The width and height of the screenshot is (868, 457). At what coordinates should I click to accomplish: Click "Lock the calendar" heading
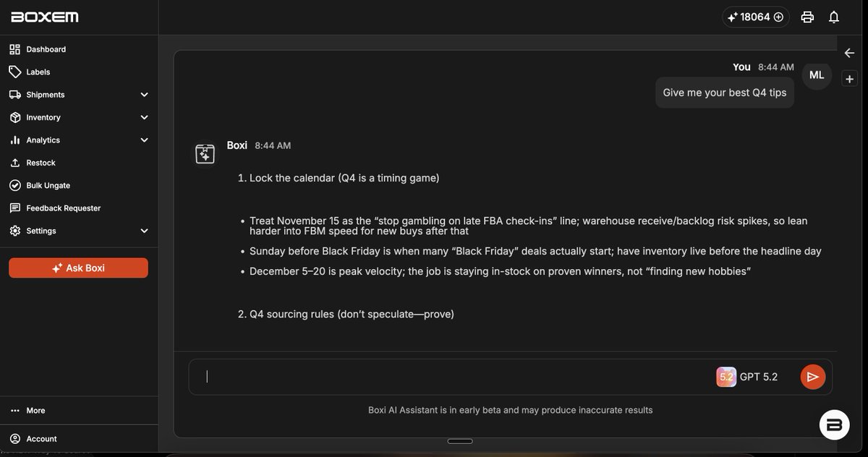pyautogui.click(x=344, y=178)
